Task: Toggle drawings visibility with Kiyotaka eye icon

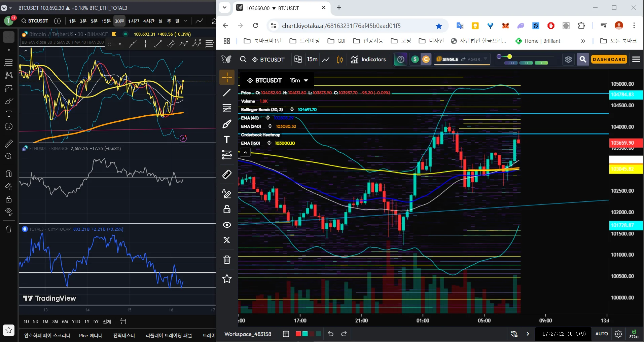Action: (x=227, y=225)
